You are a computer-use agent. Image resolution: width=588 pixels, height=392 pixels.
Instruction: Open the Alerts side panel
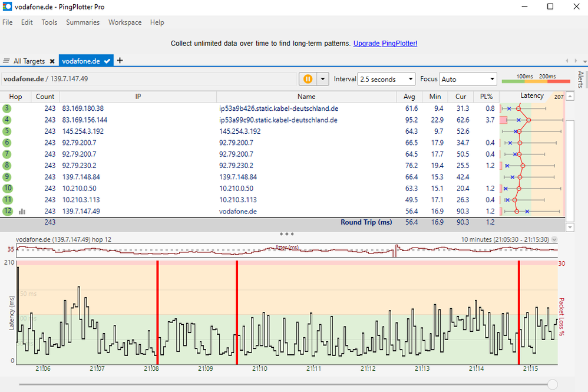pyautogui.click(x=580, y=79)
